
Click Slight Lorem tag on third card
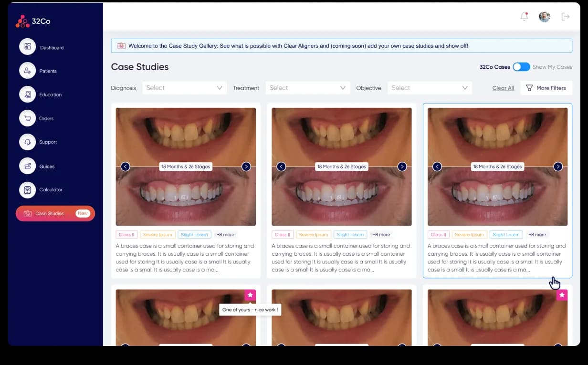click(x=506, y=235)
